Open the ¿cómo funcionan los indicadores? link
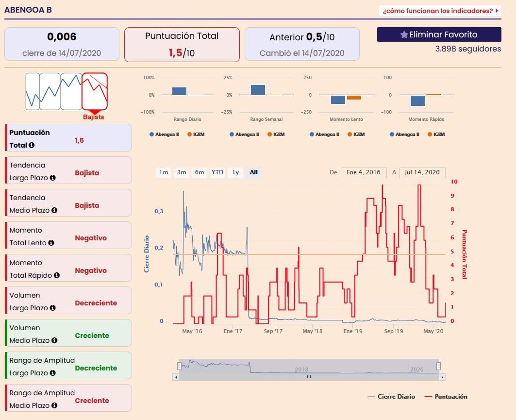Image resolution: width=516 pixels, height=420 pixels. click(x=440, y=11)
